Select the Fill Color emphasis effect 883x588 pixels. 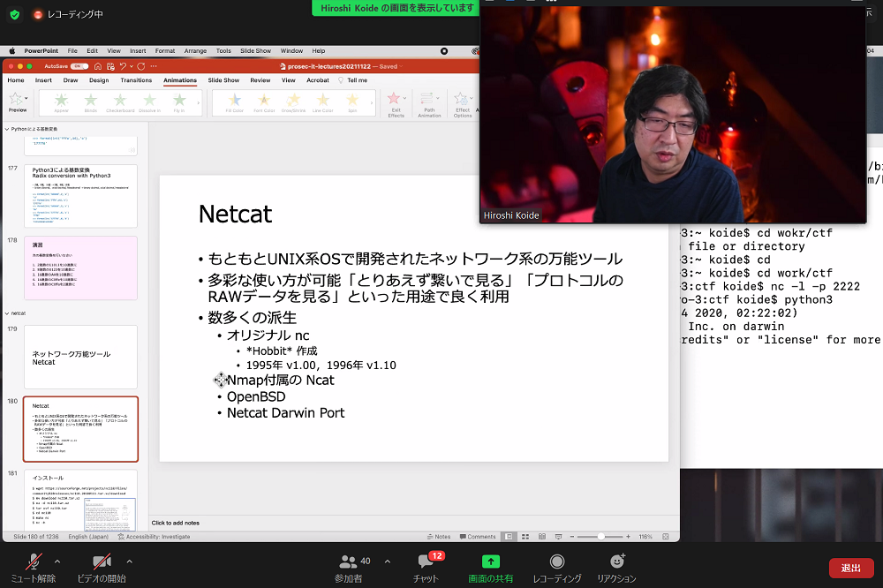click(234, 102)
